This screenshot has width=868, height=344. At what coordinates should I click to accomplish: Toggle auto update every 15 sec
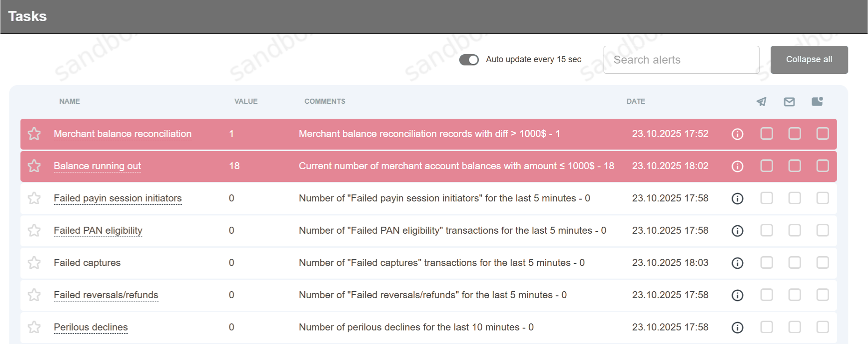pyautogui.click(x=469, y=60)
